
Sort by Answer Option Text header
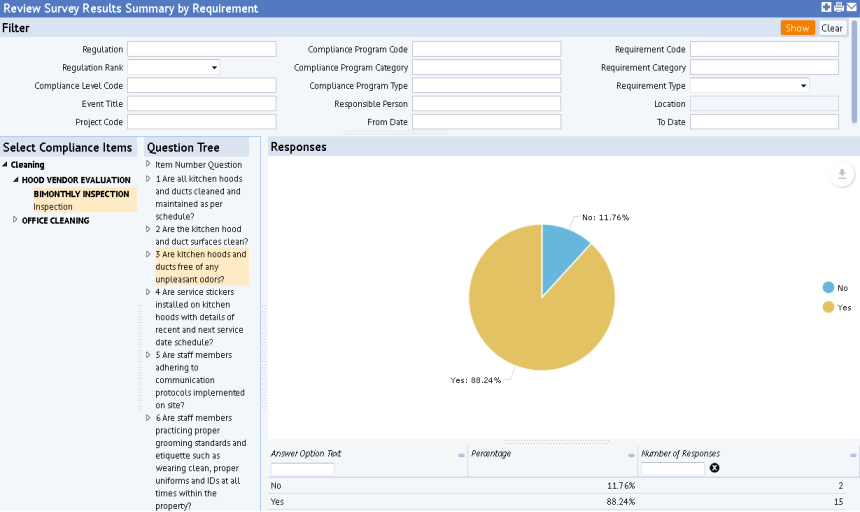point(306,453)
